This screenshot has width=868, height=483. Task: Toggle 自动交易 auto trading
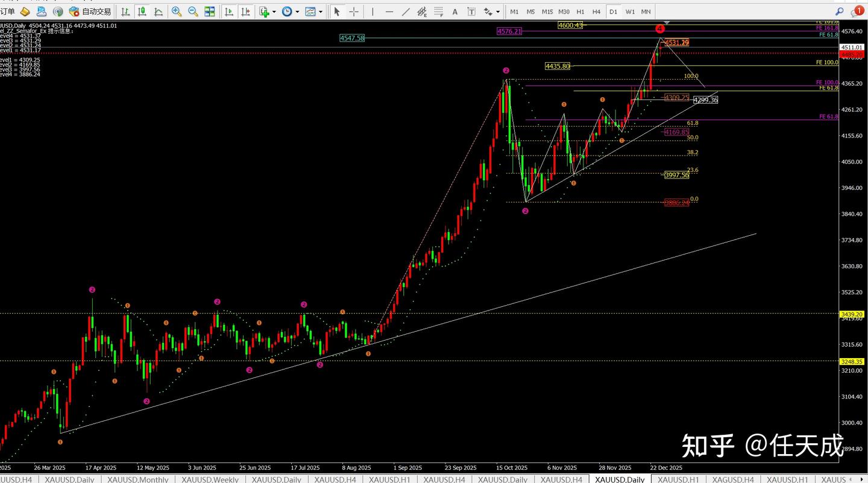(90, 11)
